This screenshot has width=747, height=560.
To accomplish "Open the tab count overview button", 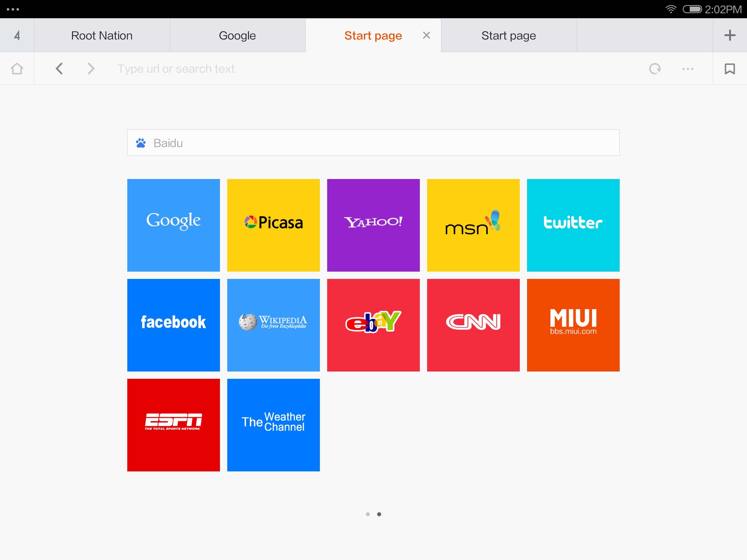I will coord(17,35).
